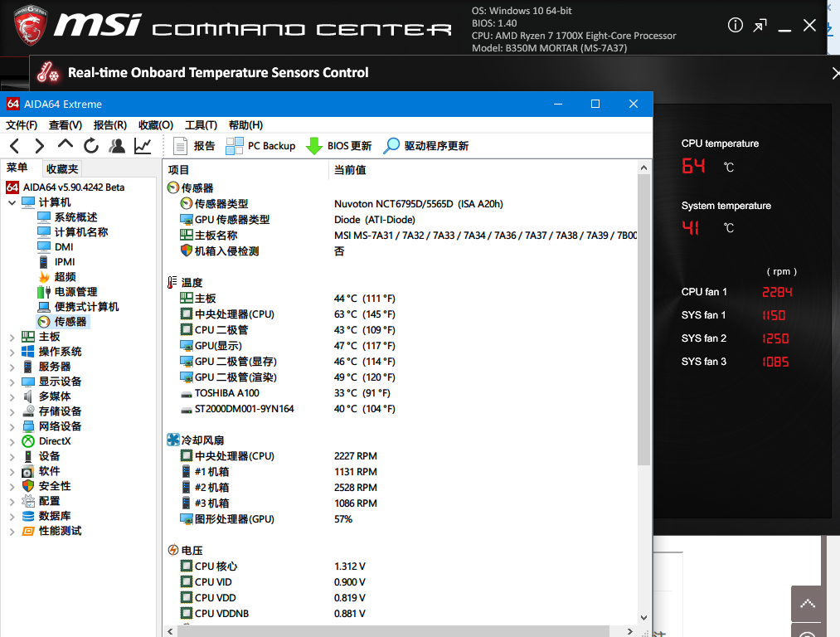Open the 帮助(H) menu
The width and height of the screenshot is (840, 637).
(246, 124)
